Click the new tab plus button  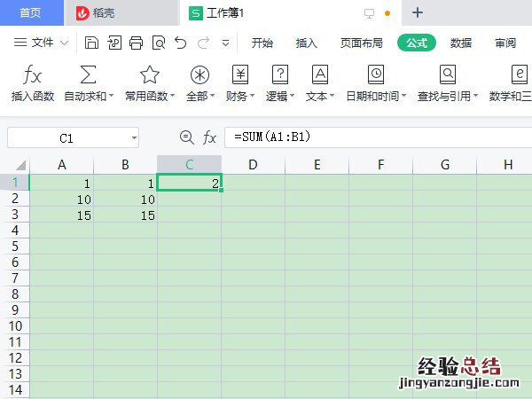point(419,12)
